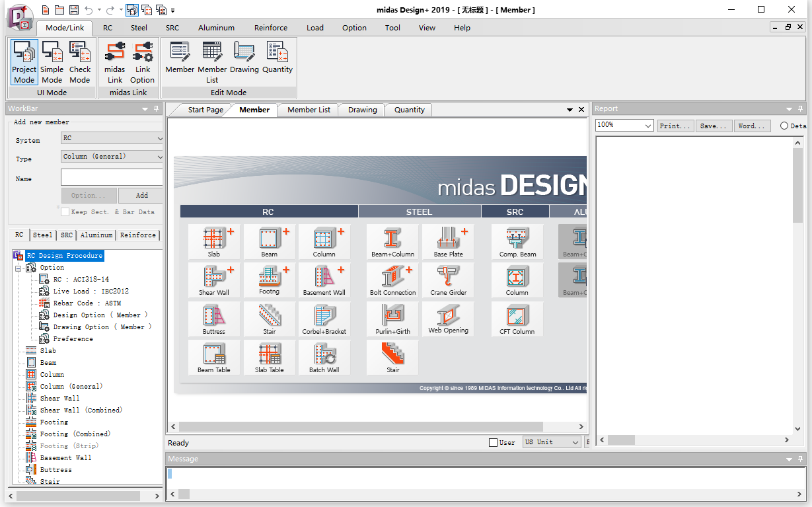Click the Print... button in Report
Screen dimensions: 812x507
point(675,126)
